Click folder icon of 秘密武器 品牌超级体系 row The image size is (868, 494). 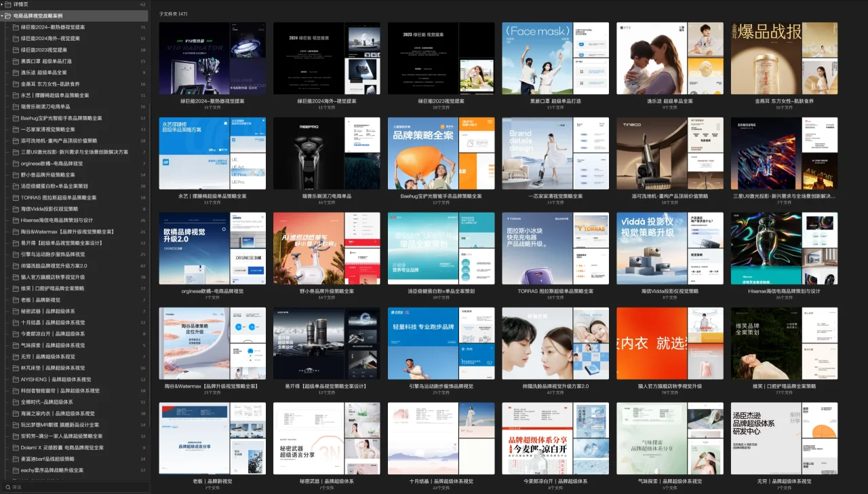point(16,311)
